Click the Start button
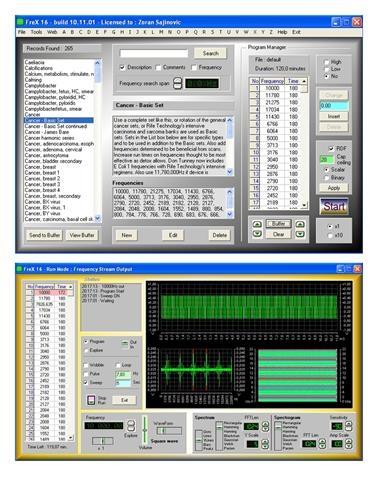The image size is (370, 480). coord(334,206)
